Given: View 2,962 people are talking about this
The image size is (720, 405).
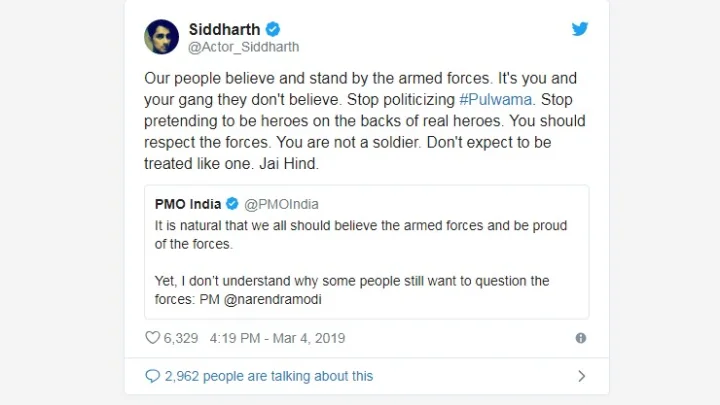Looking at the screenshot, I should click(268, 376).
